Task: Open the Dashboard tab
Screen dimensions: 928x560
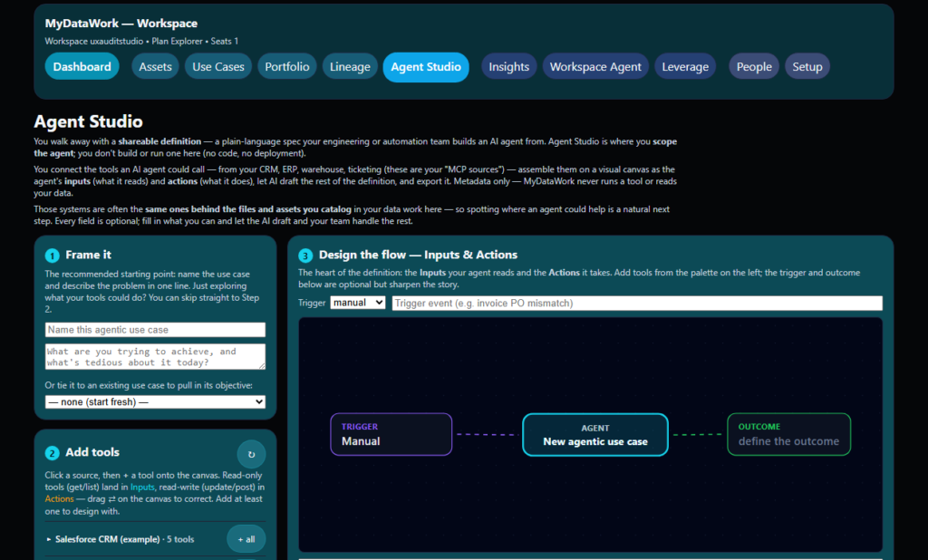Action: [82, 67]
